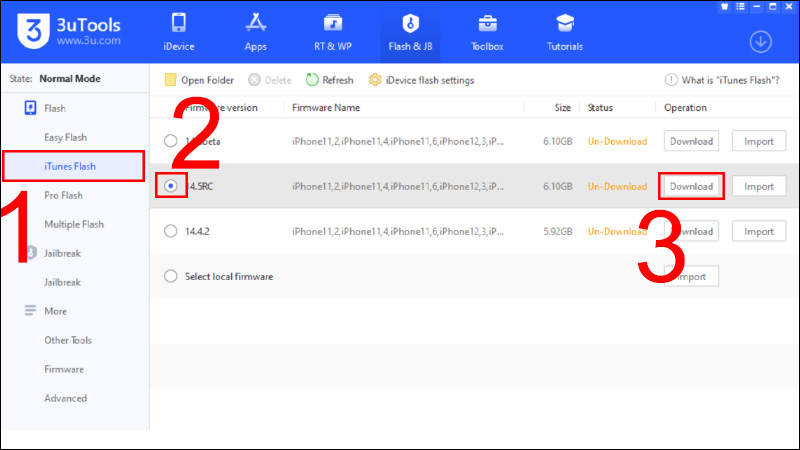This screenshot has height=450, width=800.
Task: Open Multiple Flash in sidebar
Action: click(x=74, y=224)
